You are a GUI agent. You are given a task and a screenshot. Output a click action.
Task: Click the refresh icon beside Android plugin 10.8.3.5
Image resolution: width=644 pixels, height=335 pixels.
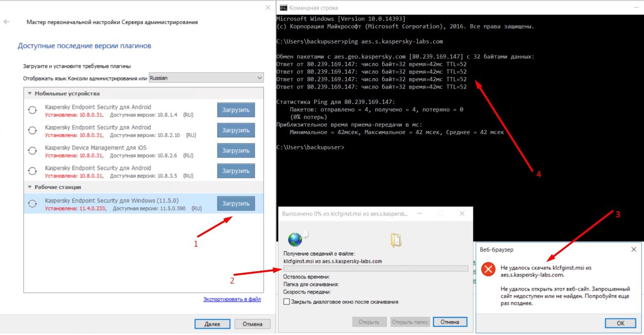pyautogui.click(x=32, y=171)
